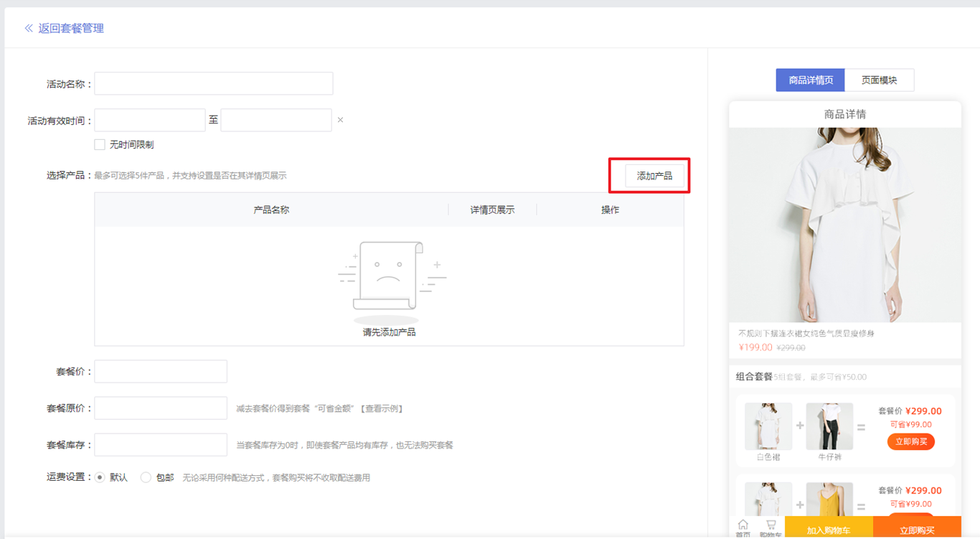980x539 pixels.
Task: Click the 添加产品 button
Action: [654, 176]
